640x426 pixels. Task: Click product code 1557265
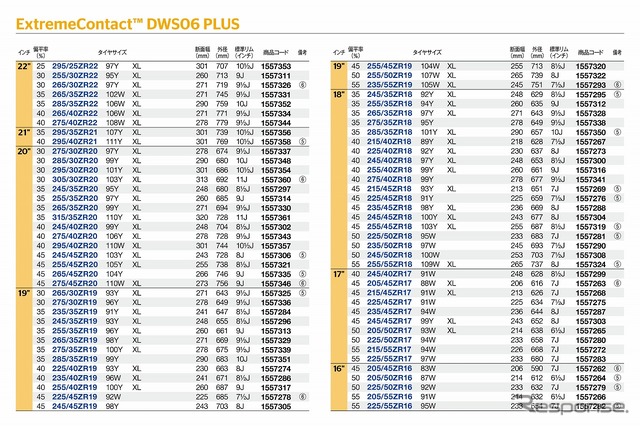click(x=591, y=331)
